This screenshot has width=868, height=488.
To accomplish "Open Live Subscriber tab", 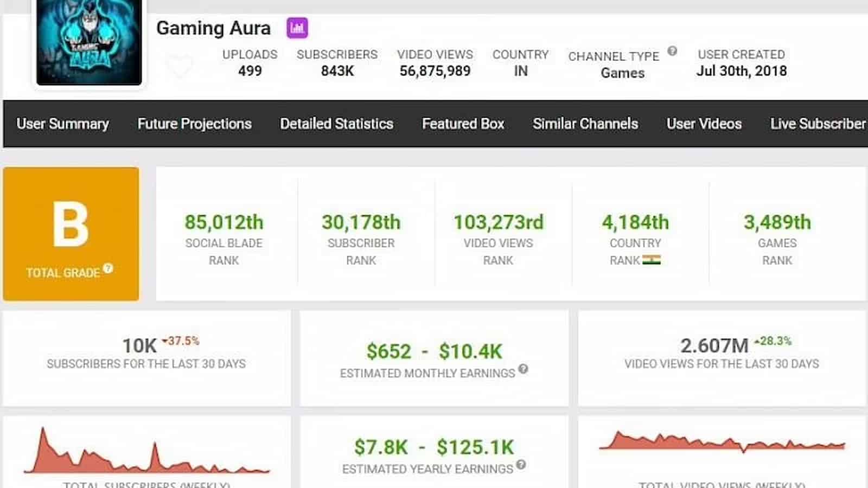I will pos(819,124).
